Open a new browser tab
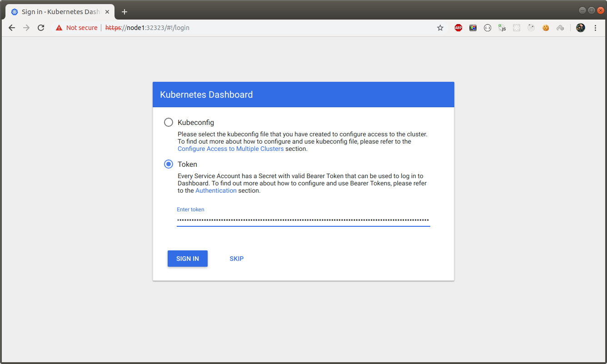This screenshot has width=607, height=364. [124, 12]
